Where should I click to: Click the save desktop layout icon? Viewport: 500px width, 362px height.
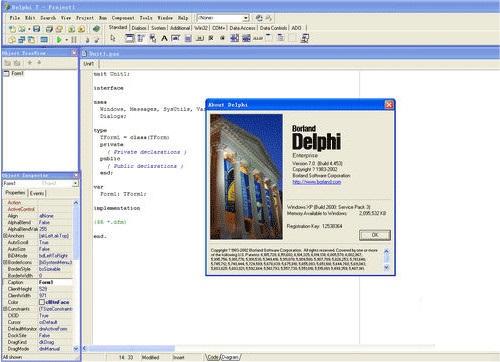[259, 18]
